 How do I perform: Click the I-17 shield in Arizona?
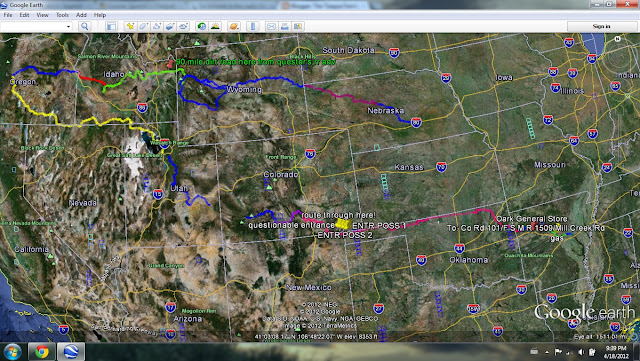click(171, 307)
